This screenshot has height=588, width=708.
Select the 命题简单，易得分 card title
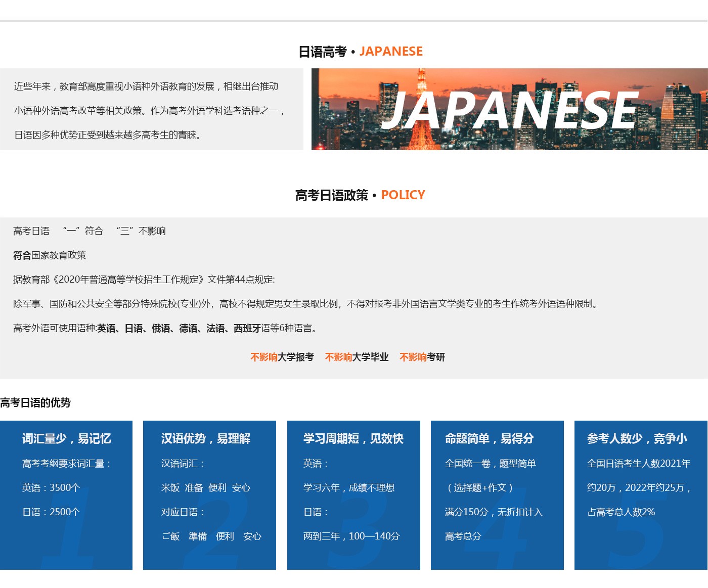[489, 439]
